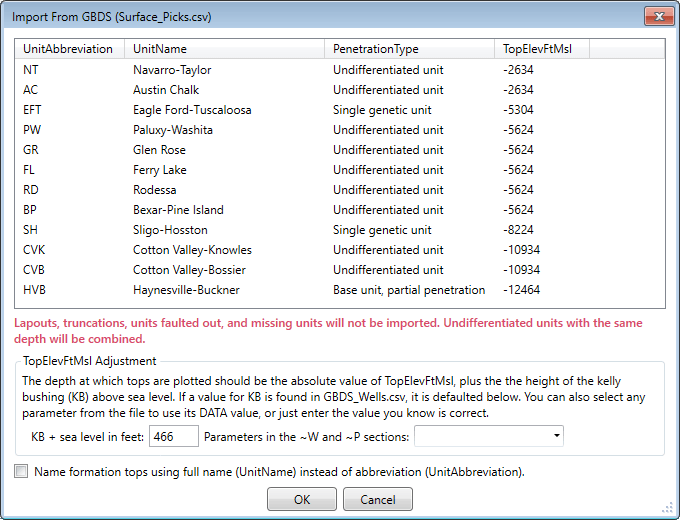Select the FL abbreviation cell

(29, 170)
